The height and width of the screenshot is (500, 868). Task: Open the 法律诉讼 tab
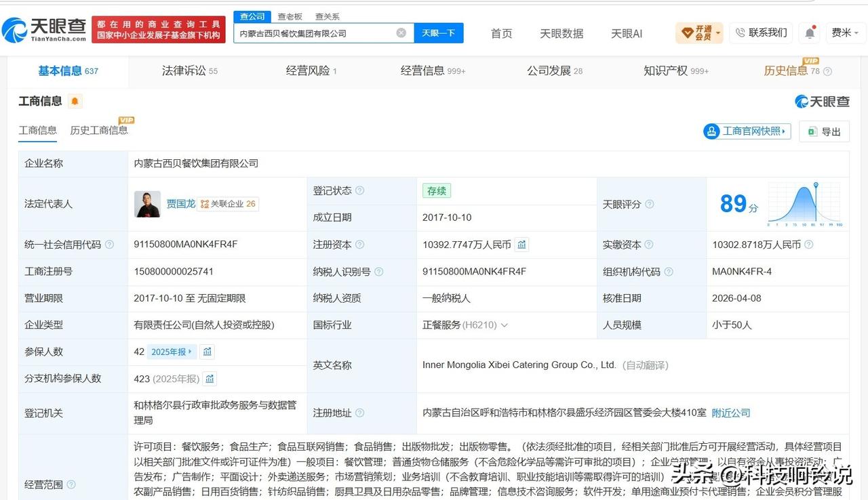[x=190, y=70]
